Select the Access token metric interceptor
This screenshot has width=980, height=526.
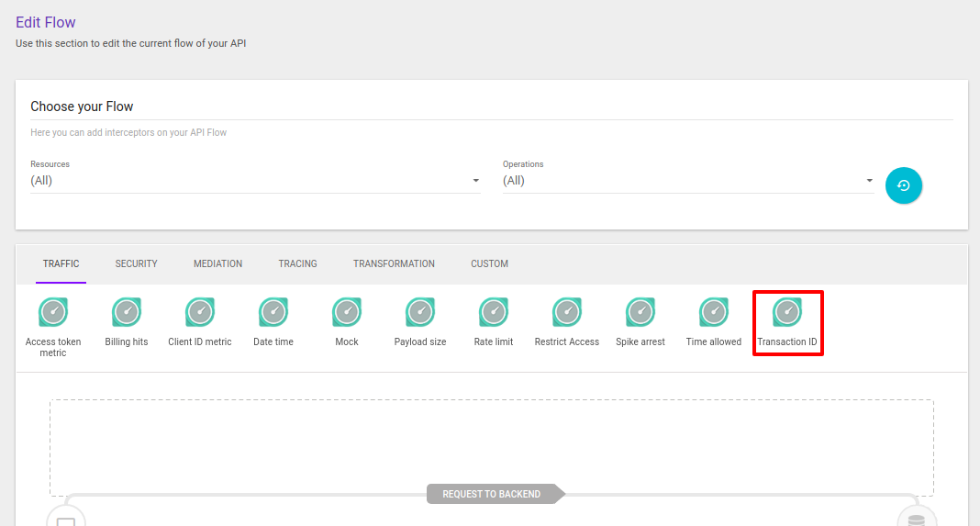coord(53,313)
